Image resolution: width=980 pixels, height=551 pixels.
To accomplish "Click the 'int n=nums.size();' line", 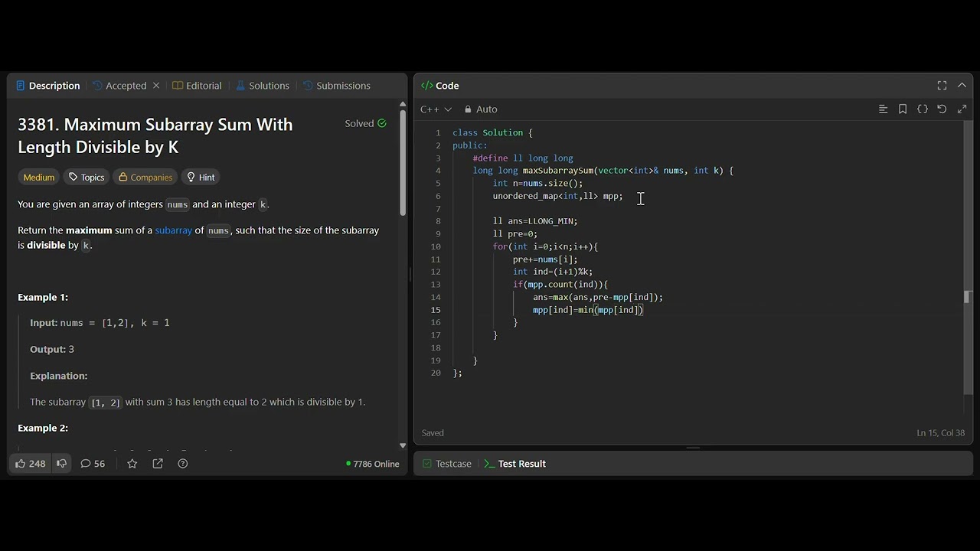I will (537, 183).
